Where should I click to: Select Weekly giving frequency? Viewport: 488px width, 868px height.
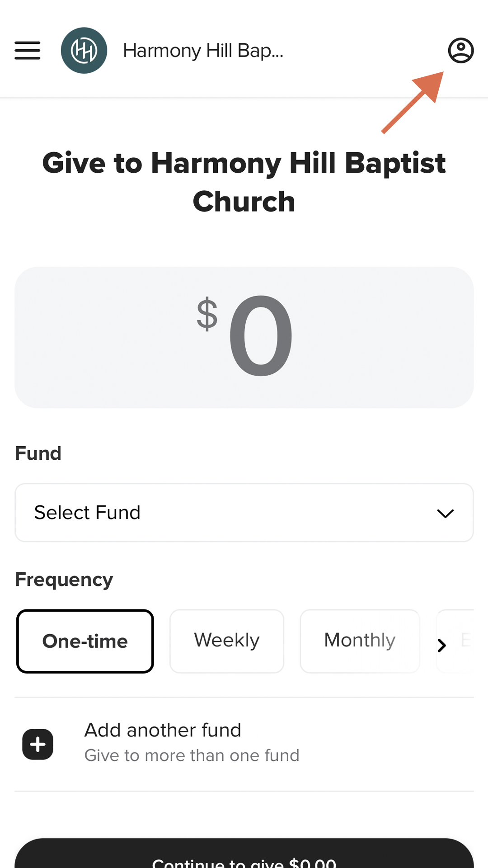click(227, 641)
